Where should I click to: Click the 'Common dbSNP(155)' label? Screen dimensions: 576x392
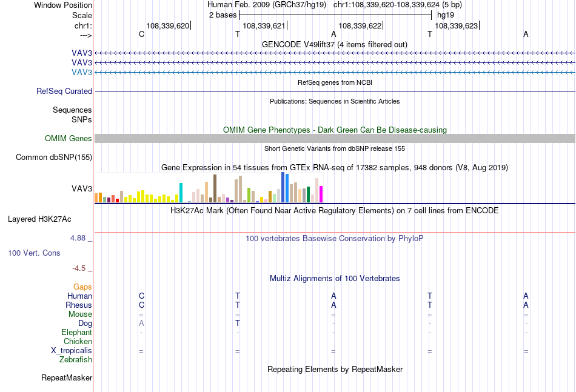point(53,157)
